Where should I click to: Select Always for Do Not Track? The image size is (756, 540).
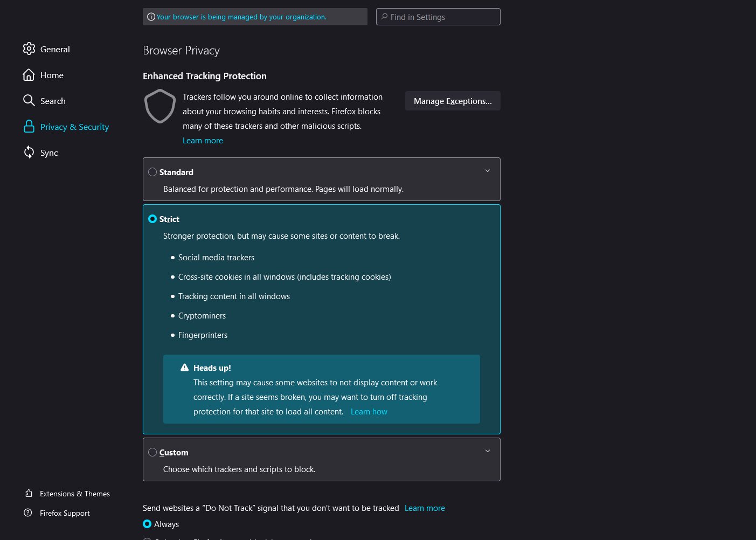click(147, 524)
